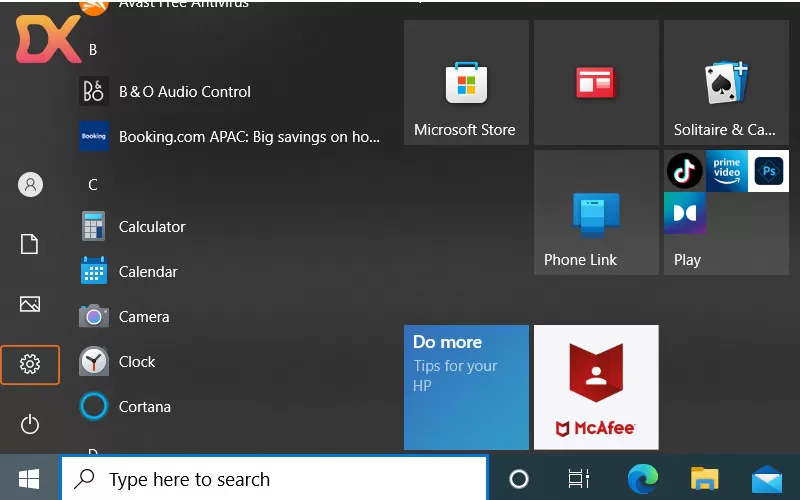Start Cortana from the app list
800x500 pixels.
144,407
